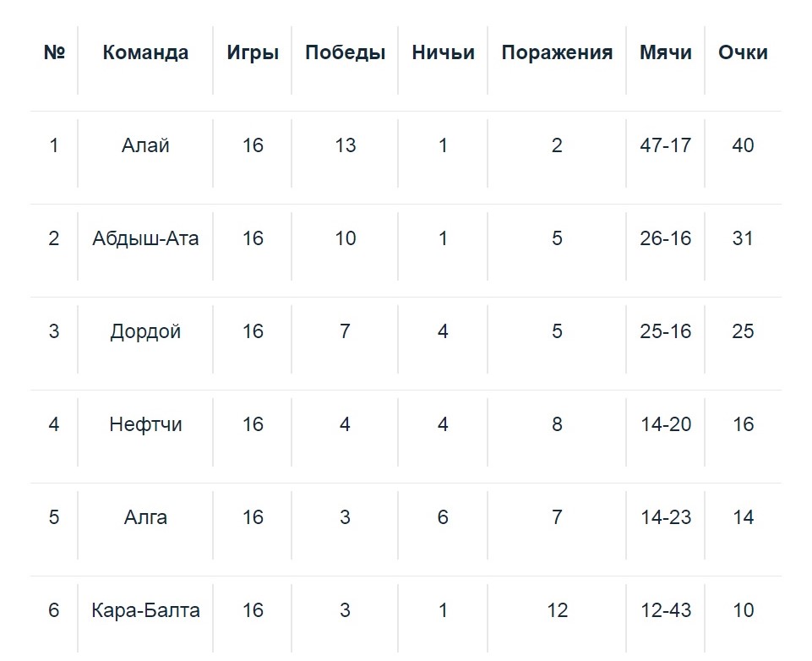Click the Мячи column header

(x=666, y=52)
